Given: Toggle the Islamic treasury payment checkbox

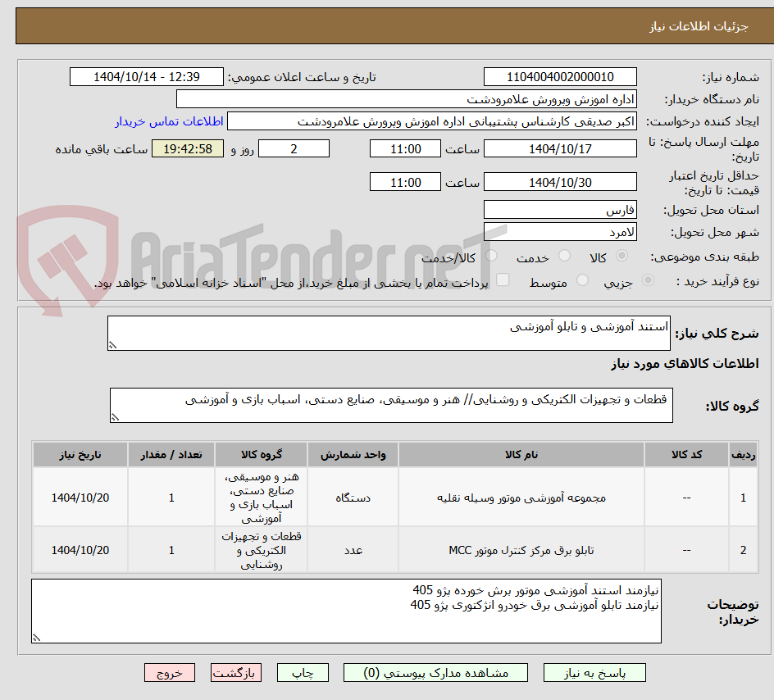Looking at the screenshot, I should (503, 280).
